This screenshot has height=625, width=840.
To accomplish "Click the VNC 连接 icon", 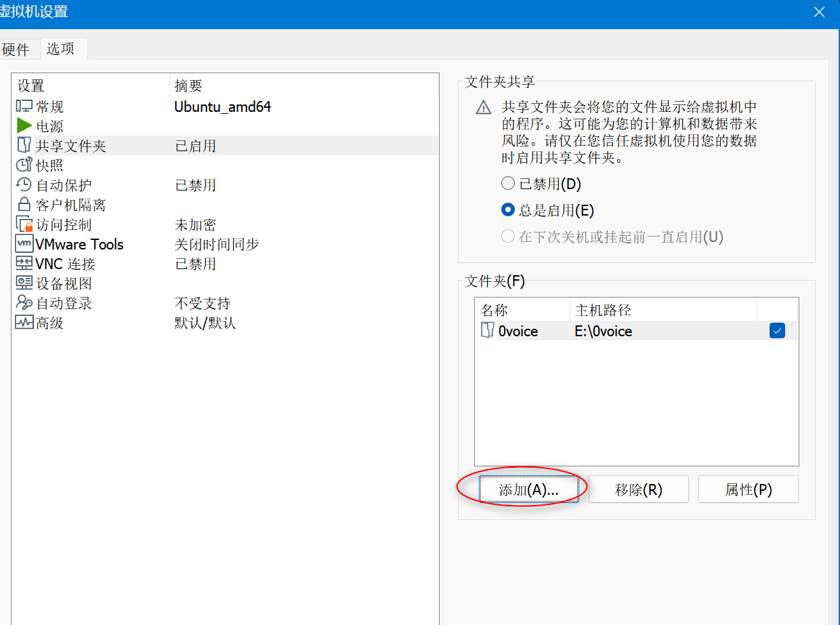I will tap(24, 264).
